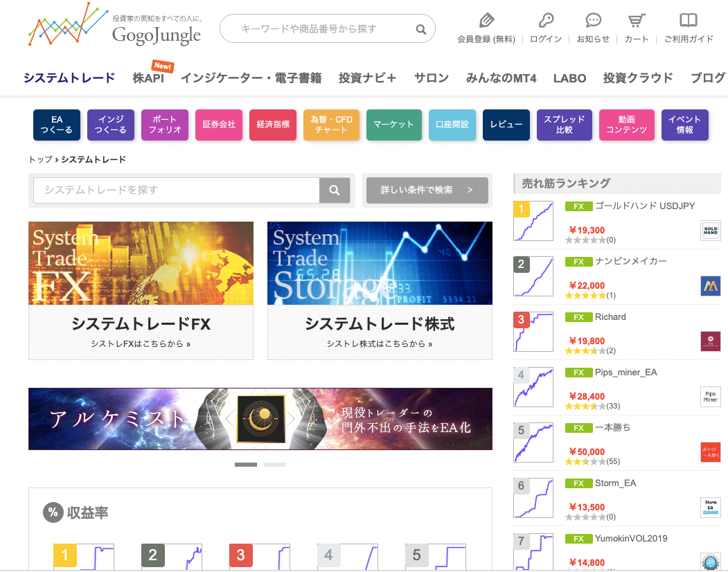Open the サロン nav item
This screenshot has width=728, height=572.
point(432,78)
